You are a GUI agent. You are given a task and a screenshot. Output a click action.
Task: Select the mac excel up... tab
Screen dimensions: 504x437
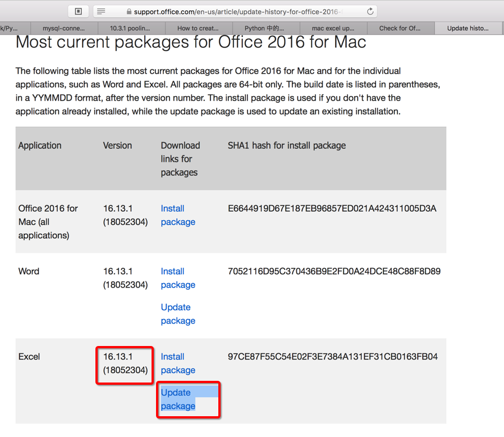pos(333,28)
